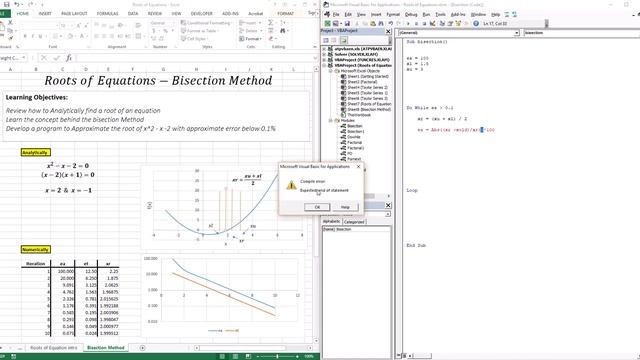Click the Excel Undo icon in quick access

(17, 4)
